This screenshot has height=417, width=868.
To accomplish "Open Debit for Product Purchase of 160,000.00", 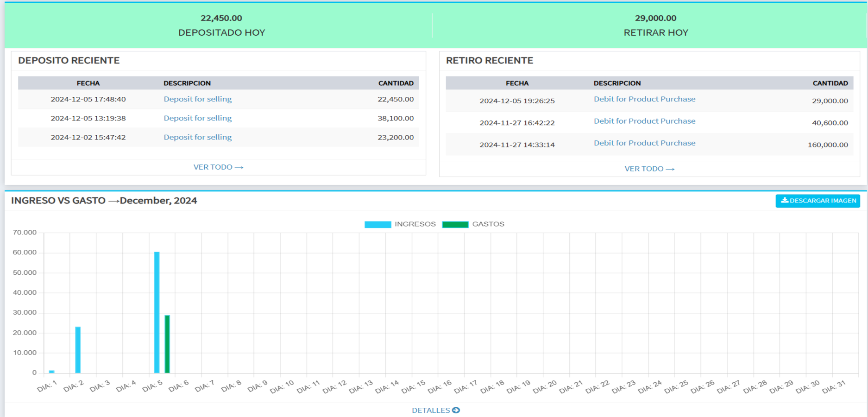I will [645, 143].
